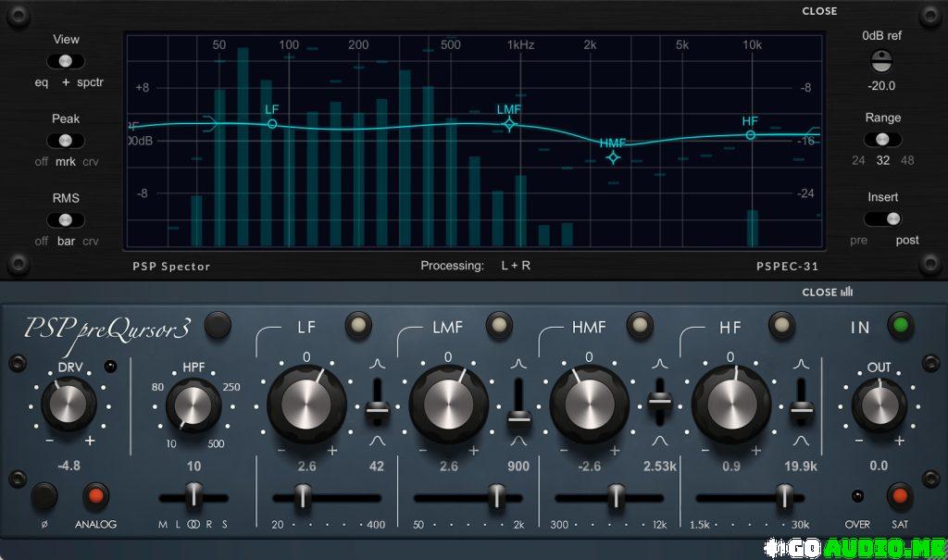This screenshot has width=948, height=560.
Task: Click the LMF frequency value 900
Action: pyautogui.click(x=518, y=467)
